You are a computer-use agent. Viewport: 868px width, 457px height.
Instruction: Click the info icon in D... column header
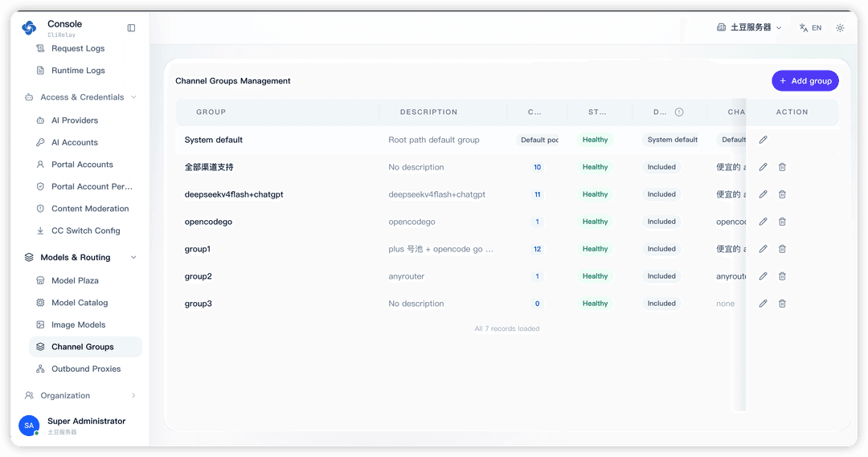tap(679, 112)
